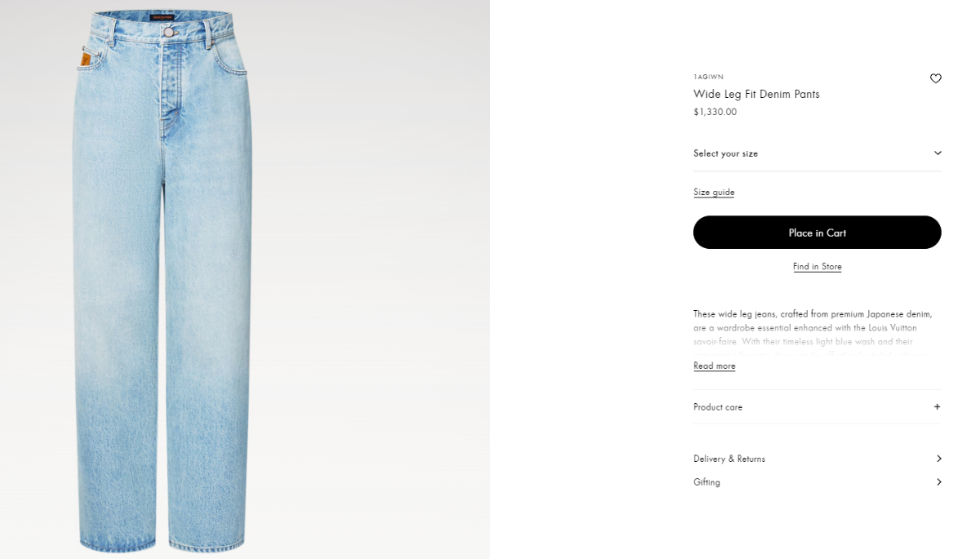This screenshot has height=559, width=980.
Task: Click the down chevron beside size selector
Action: pyautogui.click(x=938, y=153)
